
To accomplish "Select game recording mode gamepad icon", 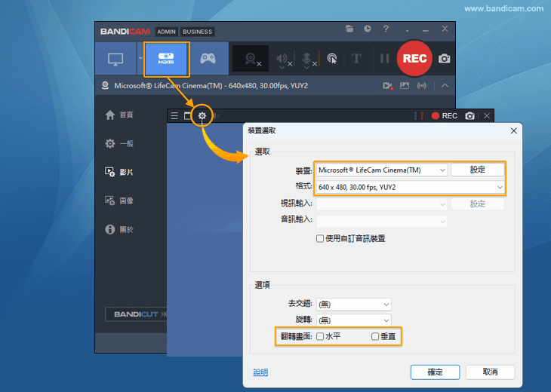I will pos(208,58).
